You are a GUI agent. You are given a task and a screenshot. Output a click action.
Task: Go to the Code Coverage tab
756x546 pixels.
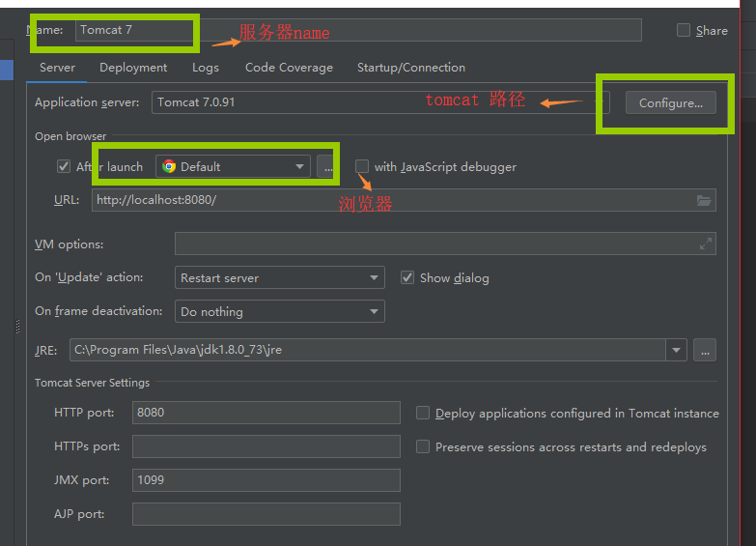289,68
